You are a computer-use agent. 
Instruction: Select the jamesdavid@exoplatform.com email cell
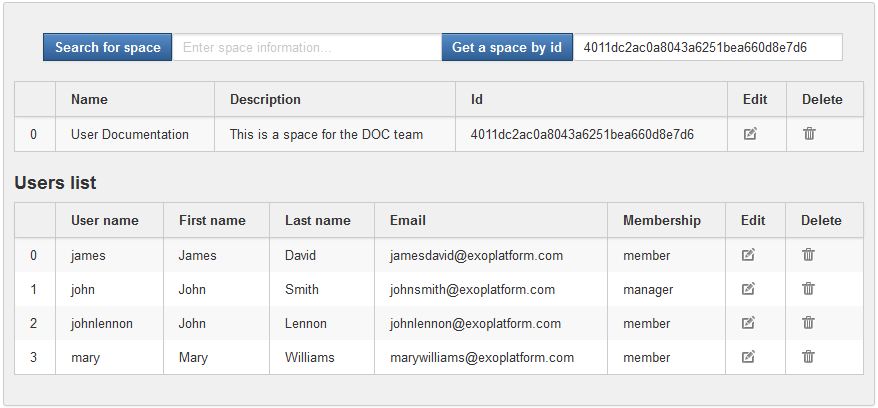tap(491, 255)
